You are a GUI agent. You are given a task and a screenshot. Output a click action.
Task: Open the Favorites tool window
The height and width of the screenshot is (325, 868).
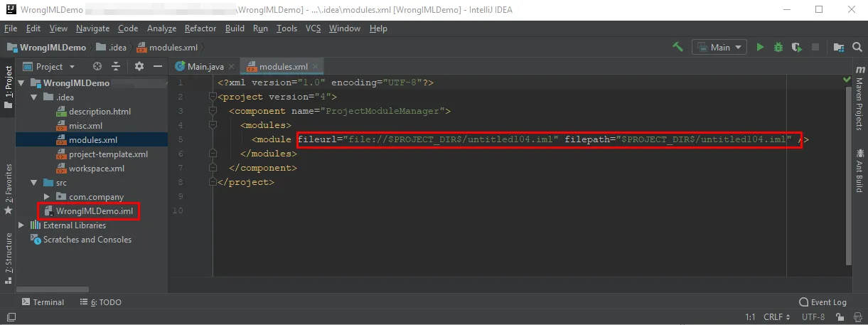pos(8,188)
